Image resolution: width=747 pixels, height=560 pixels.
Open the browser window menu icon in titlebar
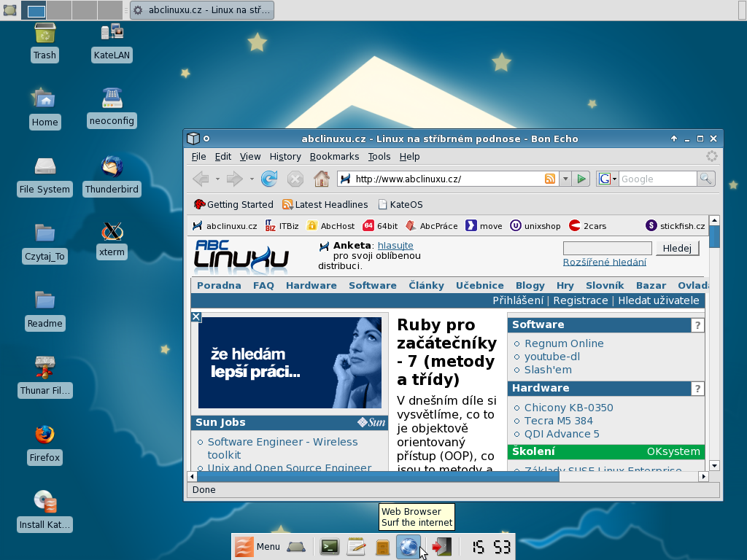click(x=193, y=139)
